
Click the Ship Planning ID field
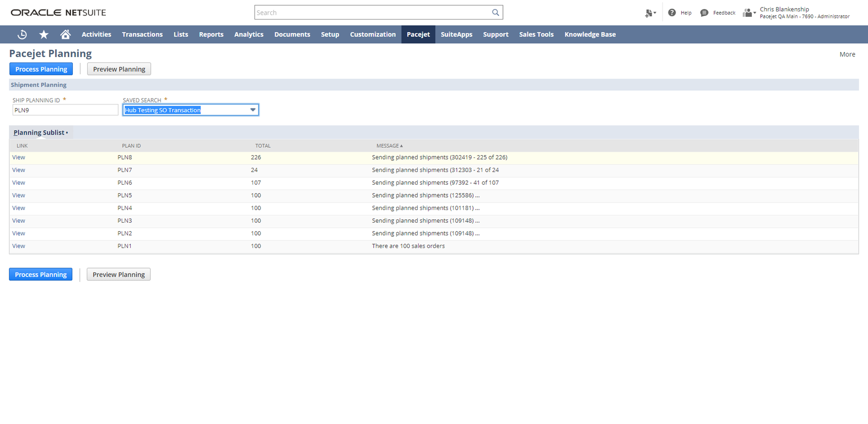tap(65, 110)
